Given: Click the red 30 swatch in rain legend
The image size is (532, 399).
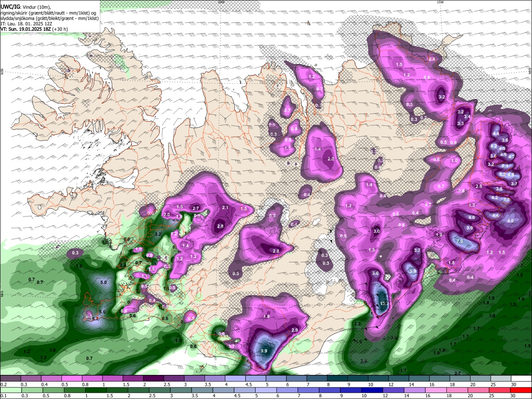Looking at the screenshot, I should pos(522,390).
